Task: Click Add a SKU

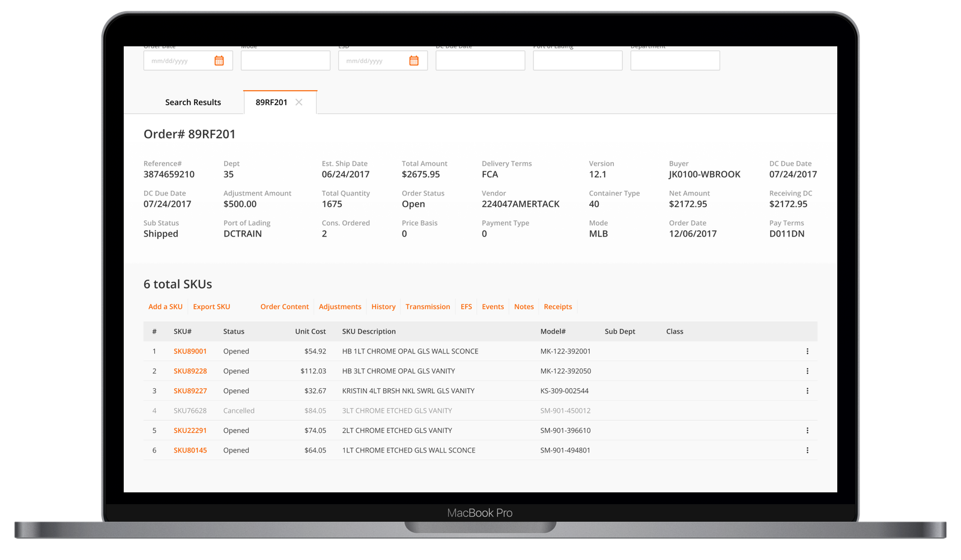Action: pyautogui.click(x=165, y=307)
